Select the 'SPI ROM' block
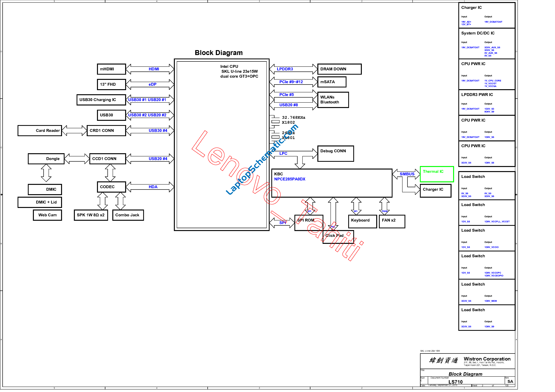 click(309, 223)
